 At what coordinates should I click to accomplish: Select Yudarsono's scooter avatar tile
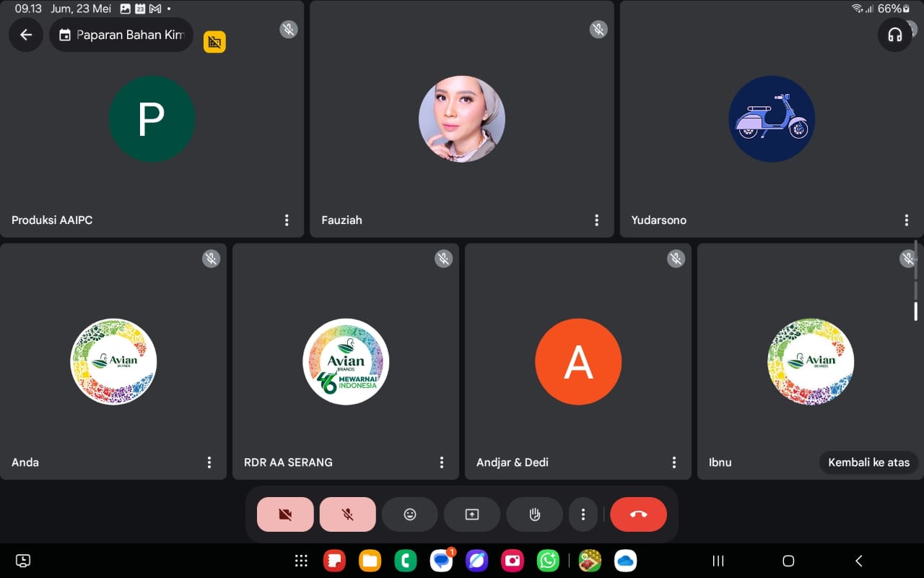click(772, 119)
